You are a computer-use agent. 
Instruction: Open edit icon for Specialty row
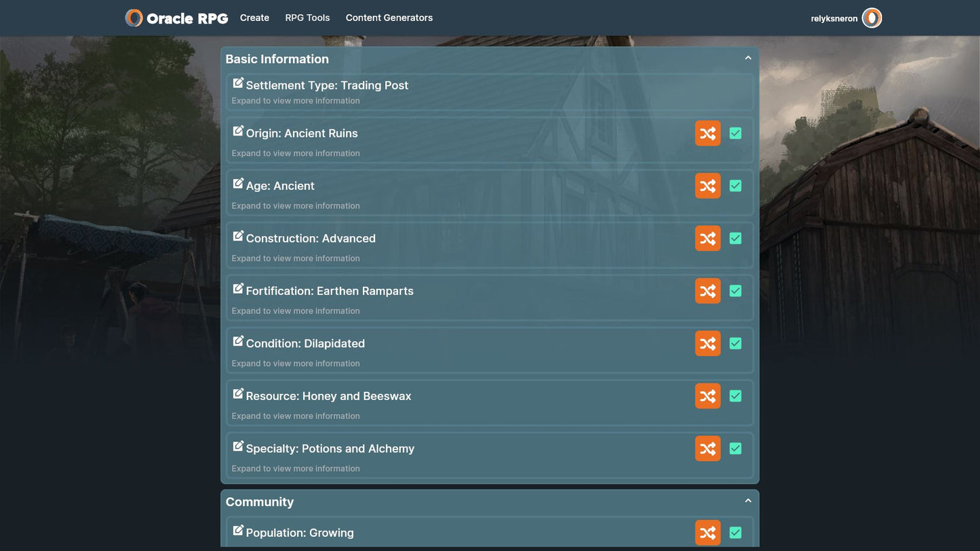tap(238, 446)
